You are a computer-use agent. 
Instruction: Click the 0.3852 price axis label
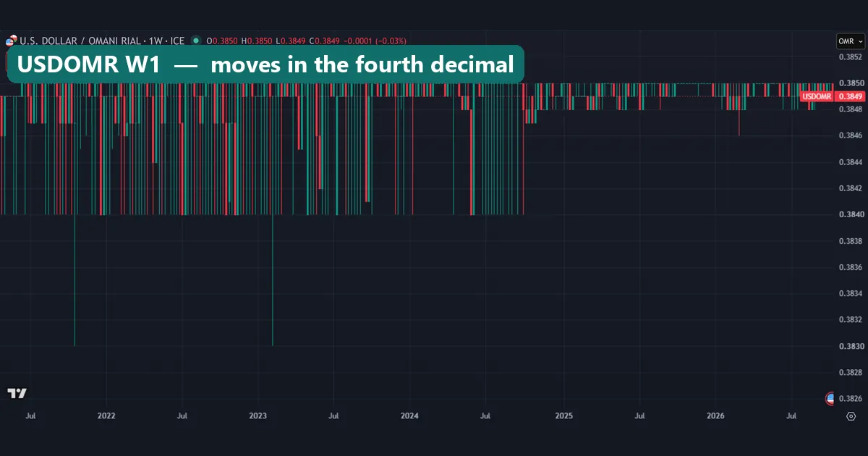click(850, 56)
